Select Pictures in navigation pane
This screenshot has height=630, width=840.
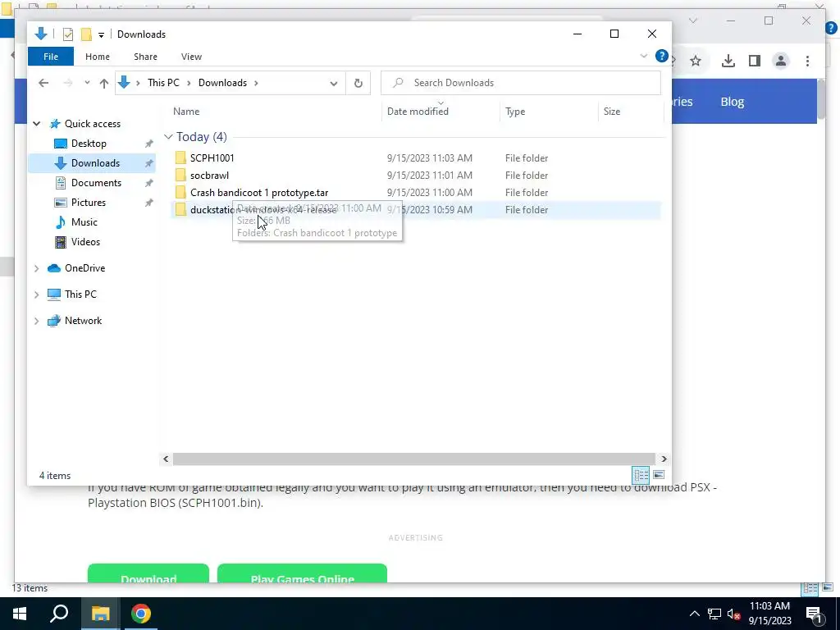point(89,203)
